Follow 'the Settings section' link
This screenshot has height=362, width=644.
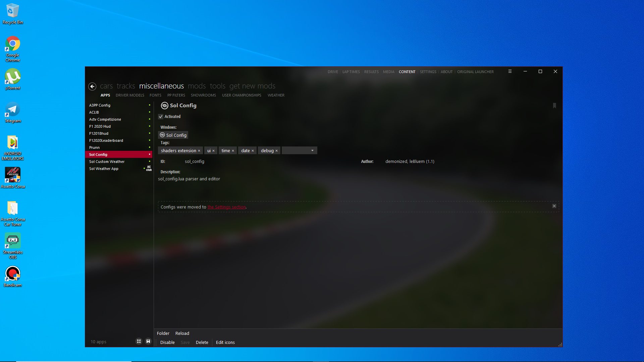[226, 207]
